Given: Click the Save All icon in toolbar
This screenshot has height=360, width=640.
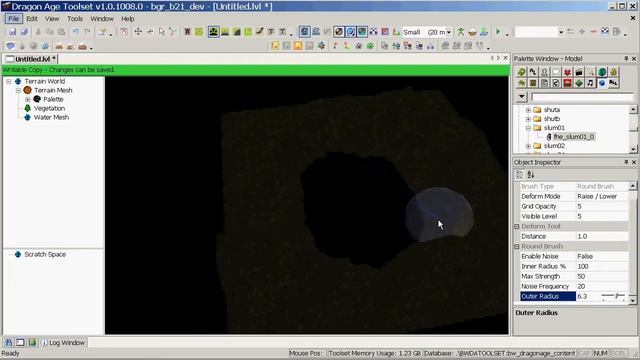Looking at the screenshot, I should point(24,32).
